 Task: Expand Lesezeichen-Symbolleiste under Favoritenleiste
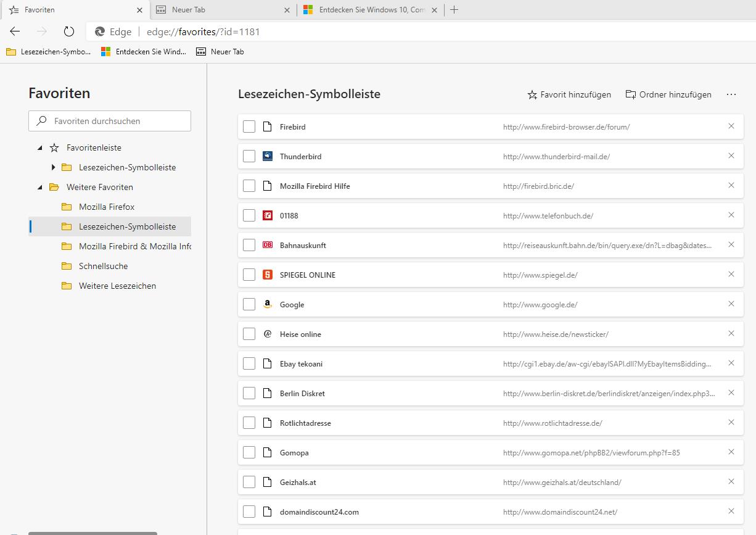(54, 167)
